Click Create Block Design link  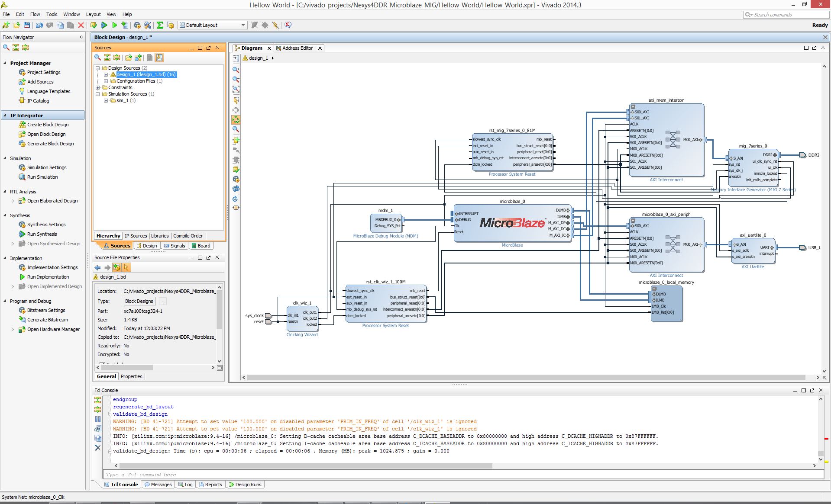tap(48, 125)
